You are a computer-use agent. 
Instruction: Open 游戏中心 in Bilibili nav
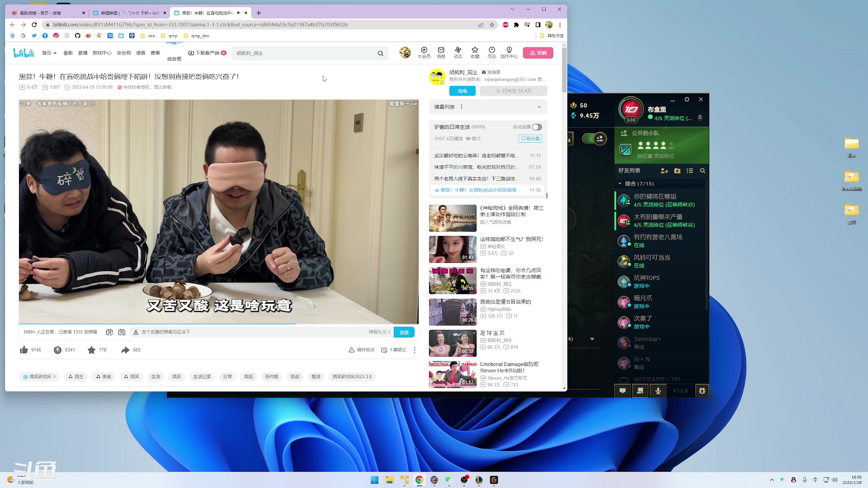tap(102, 53)
